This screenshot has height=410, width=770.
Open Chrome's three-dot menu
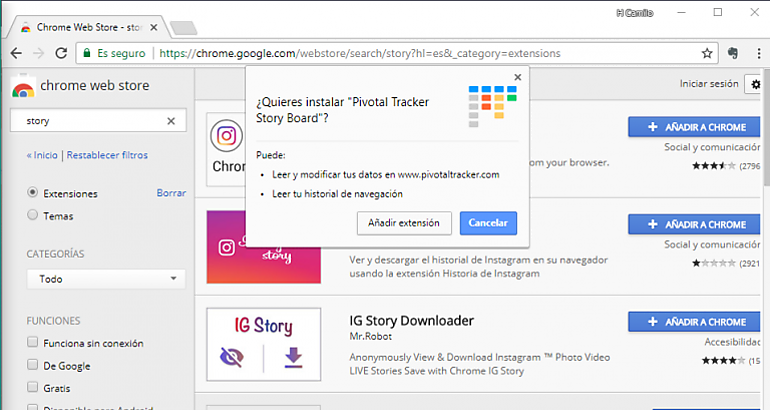click(x=759, y=53)
